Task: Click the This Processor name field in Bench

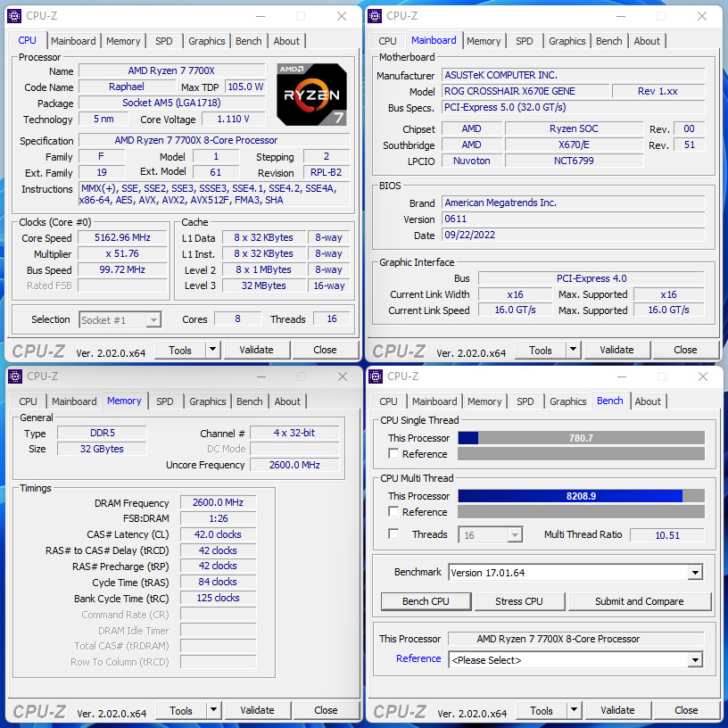Action: pyautogui.click(x=575, y=639)
